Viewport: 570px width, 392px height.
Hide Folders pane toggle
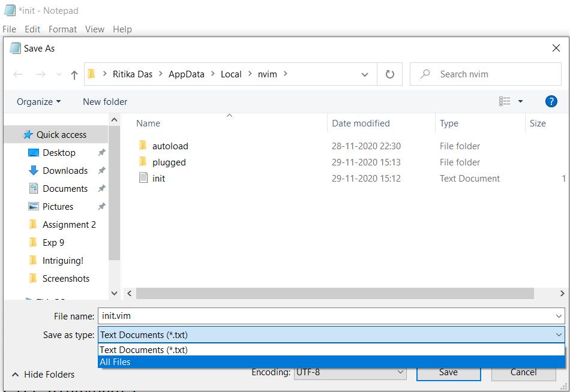(43, 375)
